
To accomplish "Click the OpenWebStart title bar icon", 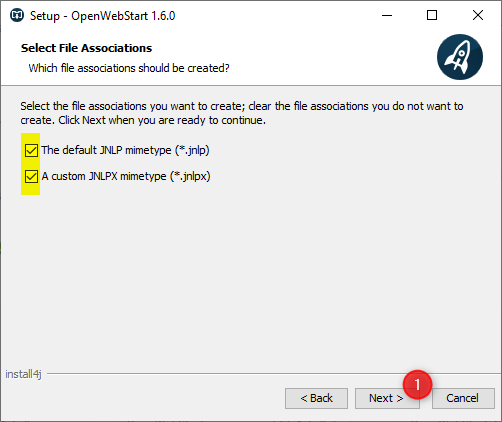I will click(17, 15).
